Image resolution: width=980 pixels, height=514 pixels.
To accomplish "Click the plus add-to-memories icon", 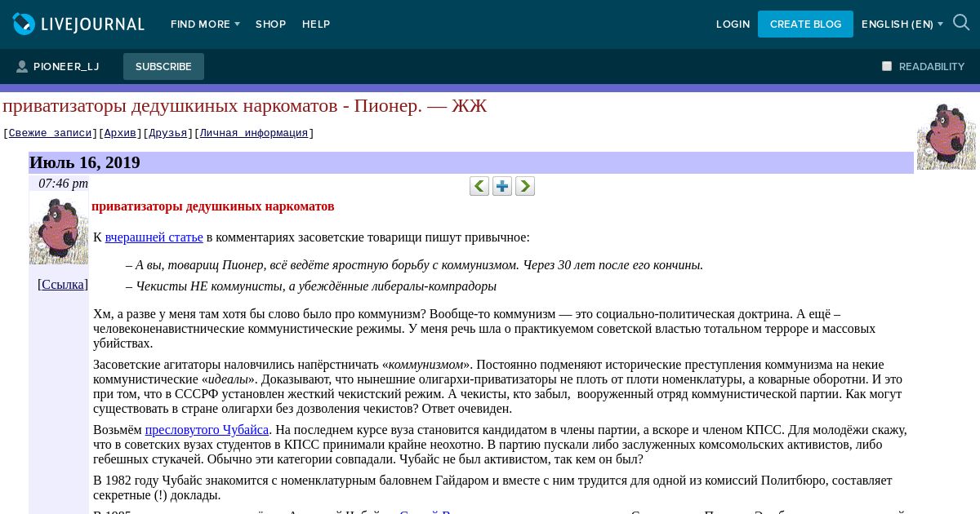I will (502, 186).
